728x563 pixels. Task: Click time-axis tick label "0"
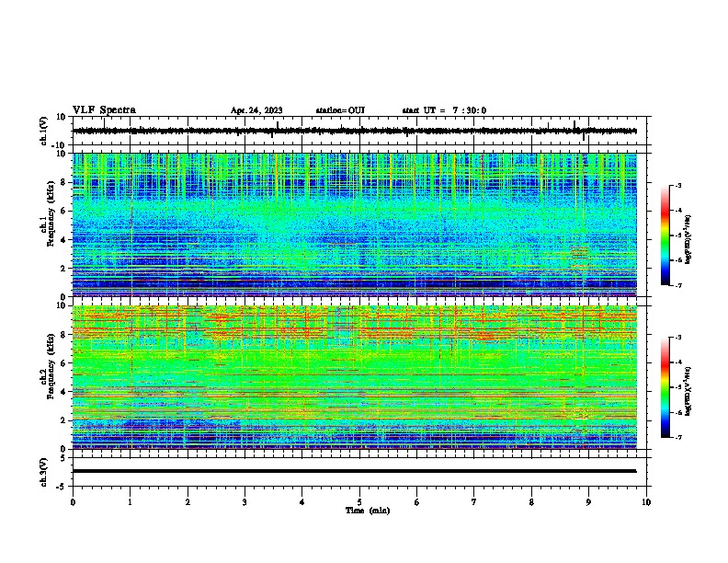click(73, 502)
